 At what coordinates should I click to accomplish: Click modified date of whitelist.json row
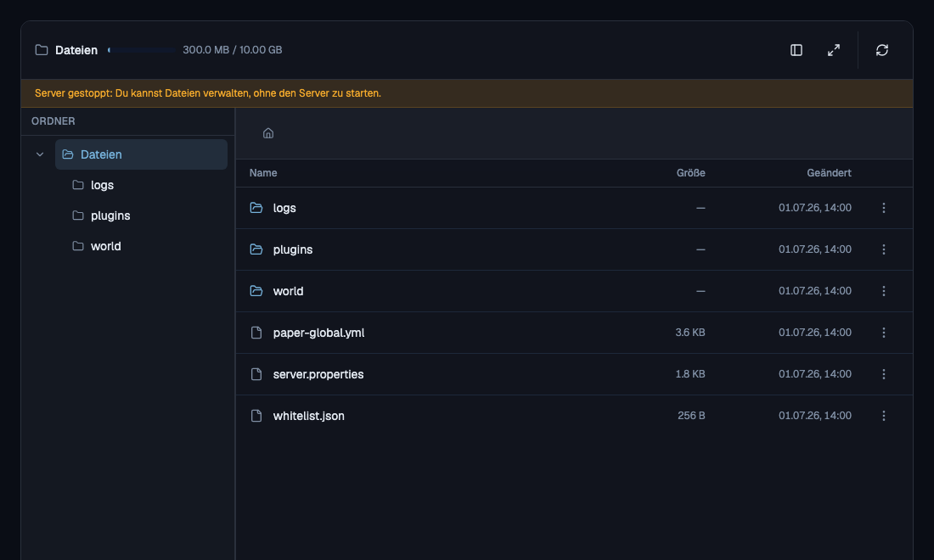[814, 416]
